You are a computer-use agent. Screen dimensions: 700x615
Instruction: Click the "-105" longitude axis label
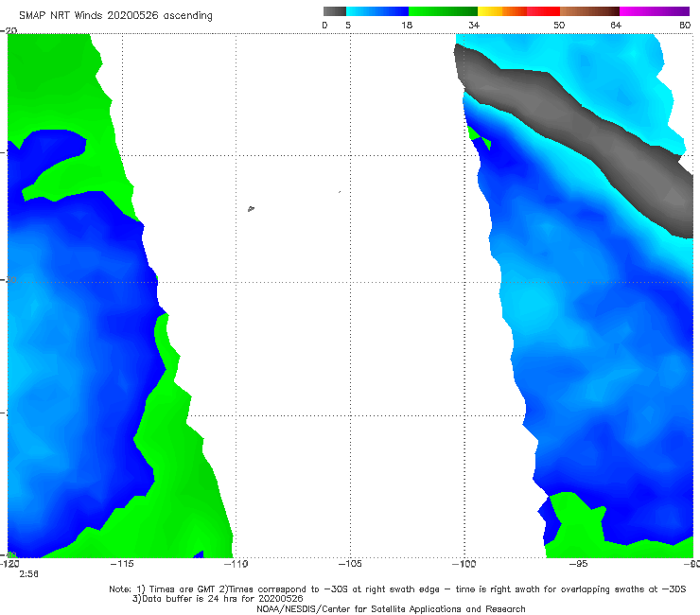pos(350,564)
